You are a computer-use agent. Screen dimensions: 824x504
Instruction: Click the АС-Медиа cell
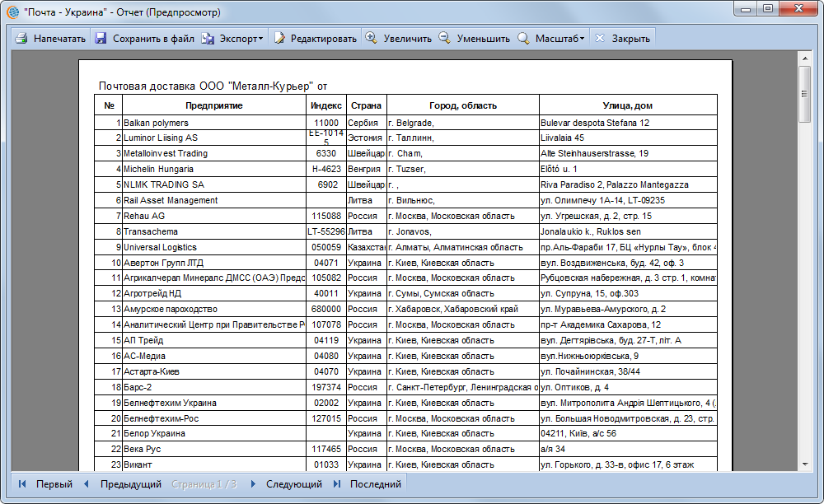coord(214,356)
